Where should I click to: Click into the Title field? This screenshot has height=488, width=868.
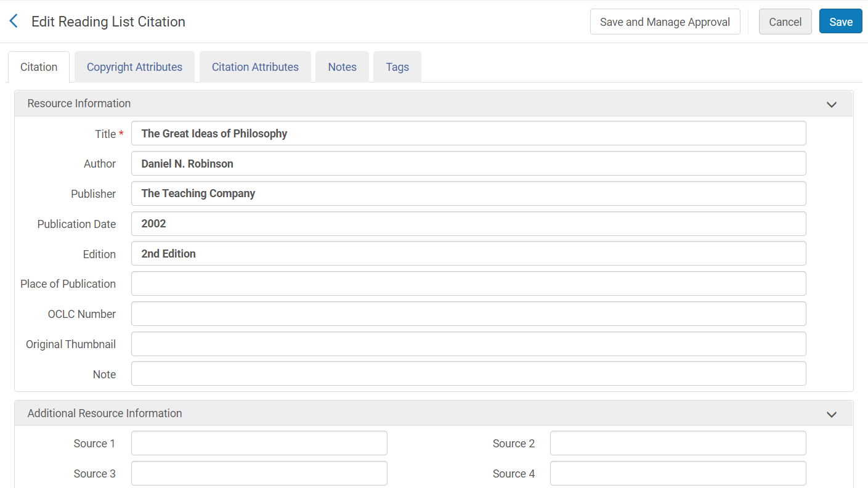click(x=468, y=134)
